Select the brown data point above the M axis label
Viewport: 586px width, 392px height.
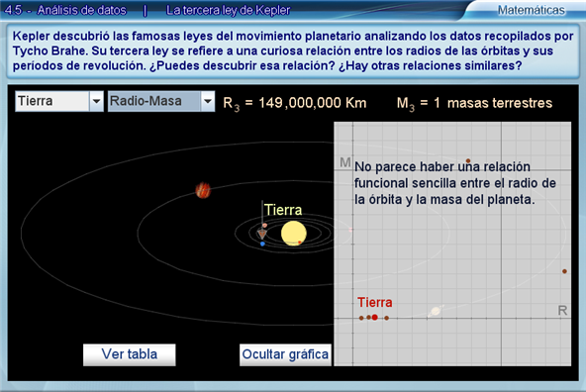coord(468,160)
